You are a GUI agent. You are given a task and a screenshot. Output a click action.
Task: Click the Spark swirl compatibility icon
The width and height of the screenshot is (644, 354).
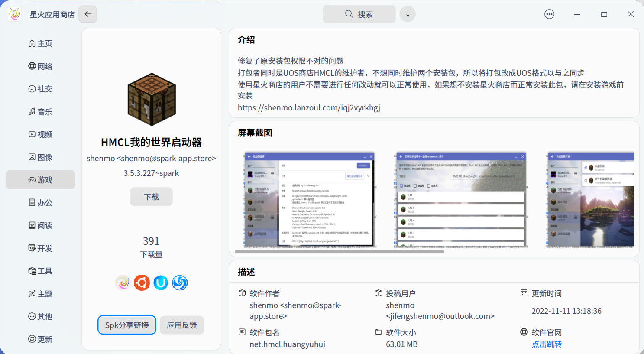click(123, 283)
